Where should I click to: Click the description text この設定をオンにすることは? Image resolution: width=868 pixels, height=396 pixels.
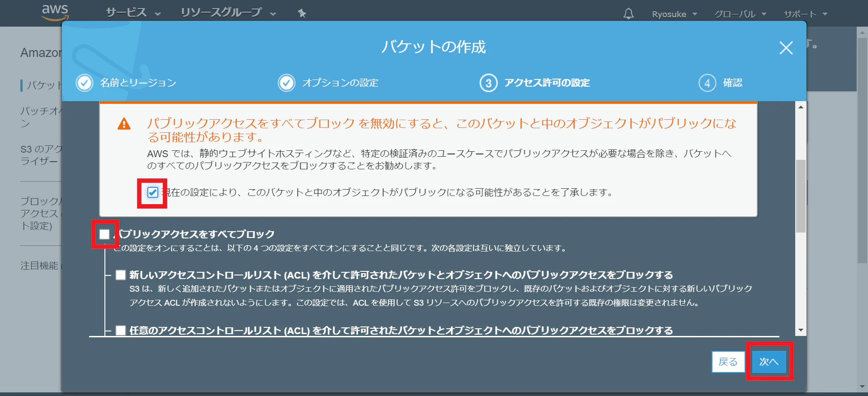(x=340, y=248)
